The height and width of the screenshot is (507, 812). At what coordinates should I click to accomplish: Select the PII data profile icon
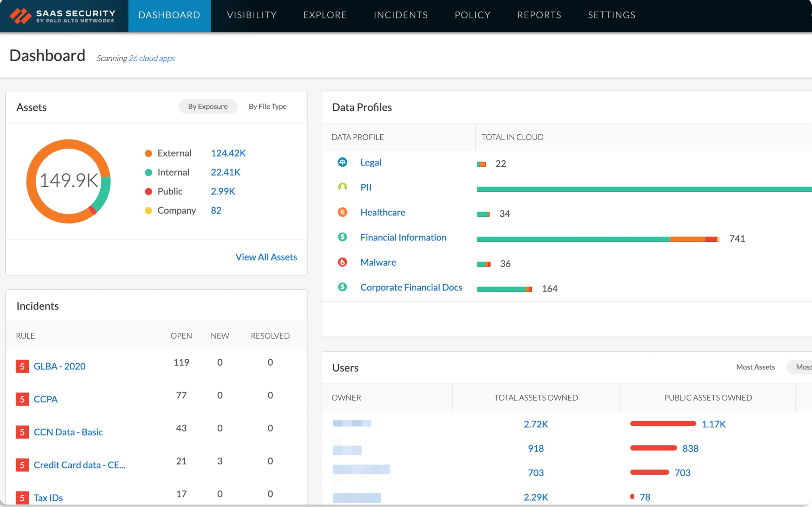tap(342, 187)
